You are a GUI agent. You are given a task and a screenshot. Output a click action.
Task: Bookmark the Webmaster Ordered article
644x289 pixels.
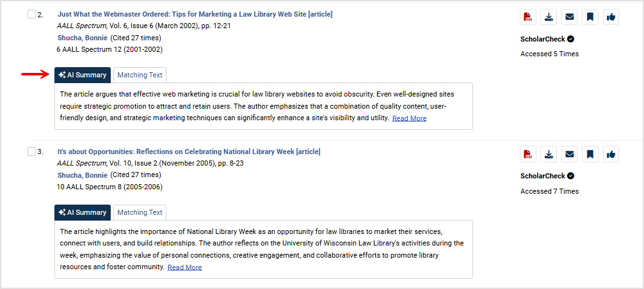pos(590,17)
